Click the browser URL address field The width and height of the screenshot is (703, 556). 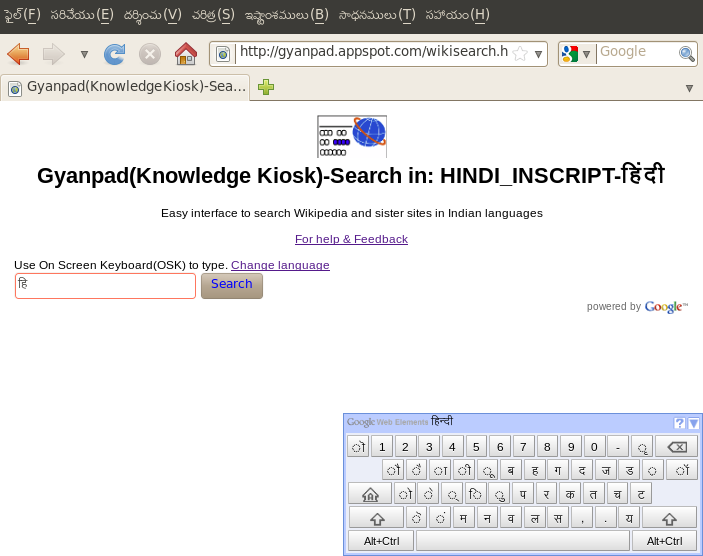374,52
